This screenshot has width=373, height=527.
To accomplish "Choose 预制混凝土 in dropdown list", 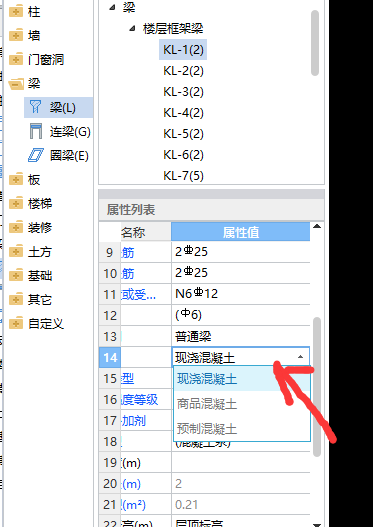I will click(x=242, y=429).
